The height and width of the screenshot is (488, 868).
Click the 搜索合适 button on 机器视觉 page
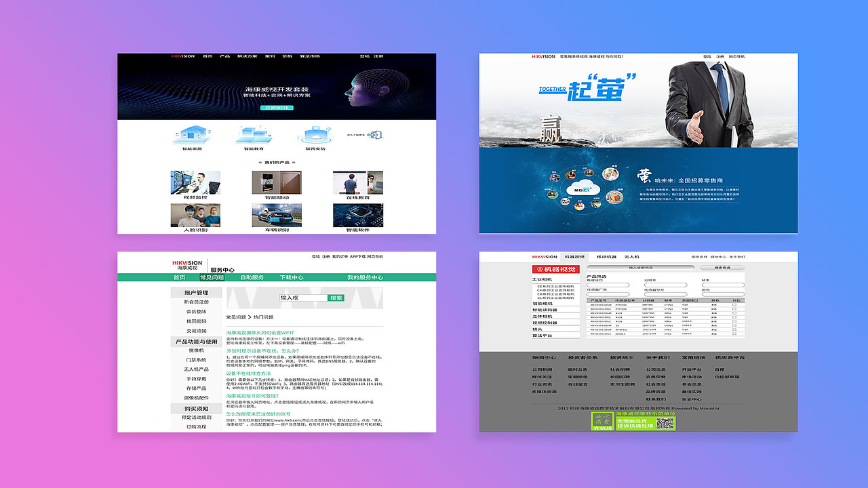point(722,268)
